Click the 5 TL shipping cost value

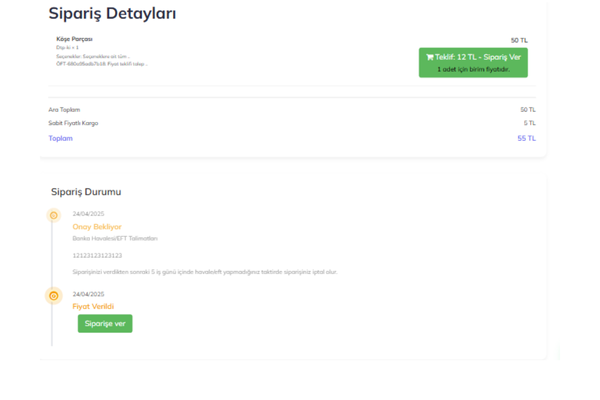(x=529, y=123)
